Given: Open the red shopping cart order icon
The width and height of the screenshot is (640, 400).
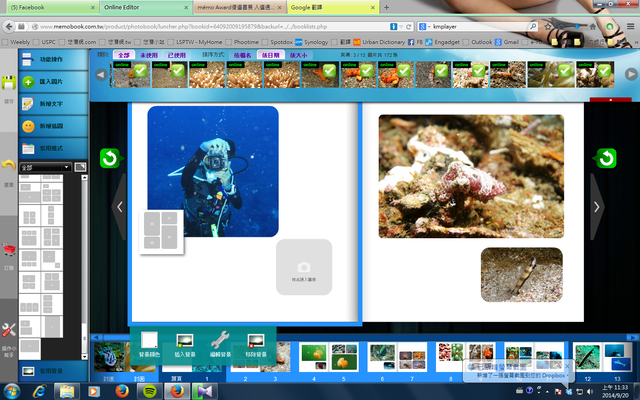Looking at the screenshot, I should point(9,249).
